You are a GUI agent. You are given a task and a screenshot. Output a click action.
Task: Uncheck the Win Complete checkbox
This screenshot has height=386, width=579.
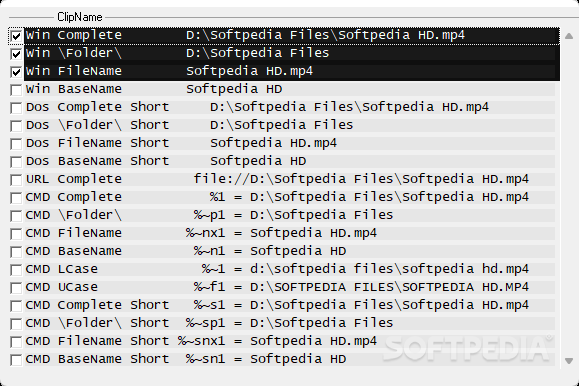(16, 36)
